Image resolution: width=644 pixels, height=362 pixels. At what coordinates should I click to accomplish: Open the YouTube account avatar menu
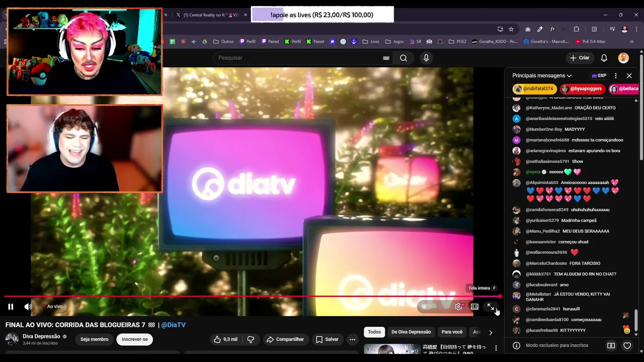point(623,58)
